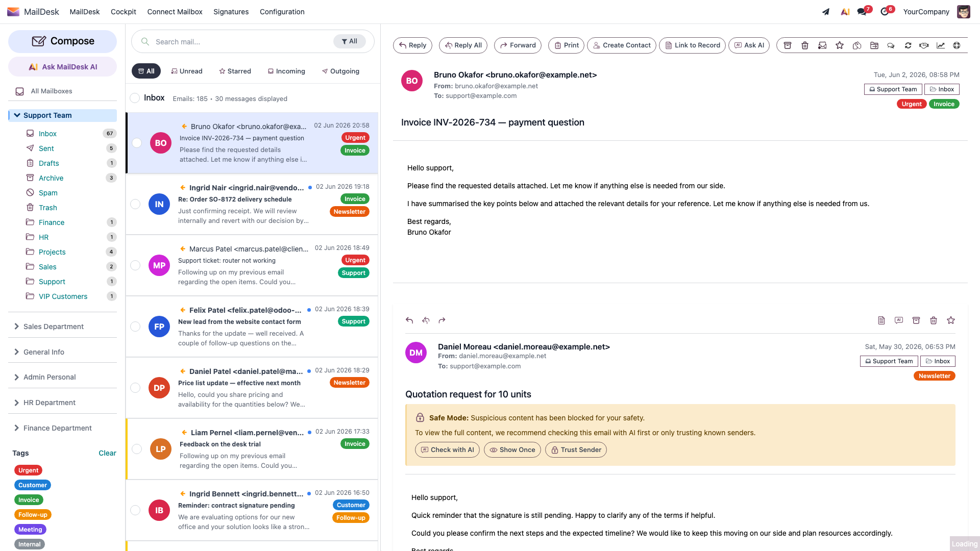Click the Check with AI button

[x=447, y=449]
